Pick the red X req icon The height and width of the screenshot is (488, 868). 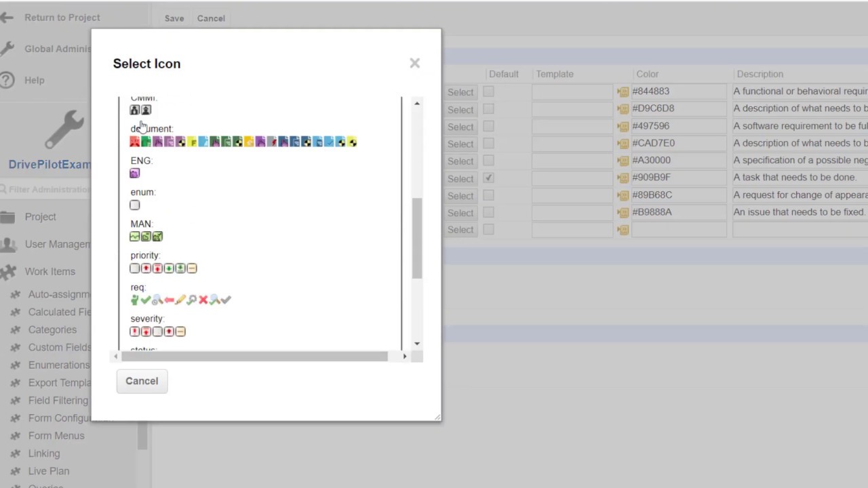(x=203, y=300)
